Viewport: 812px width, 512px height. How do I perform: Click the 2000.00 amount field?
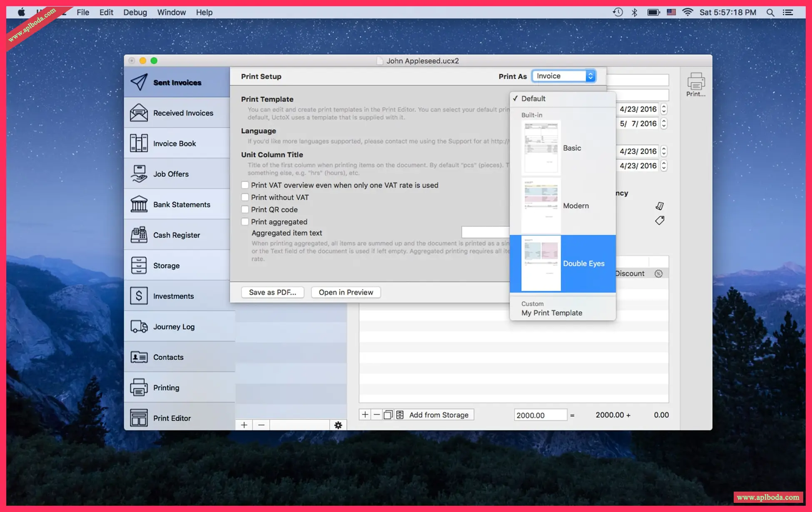point(540,415)
